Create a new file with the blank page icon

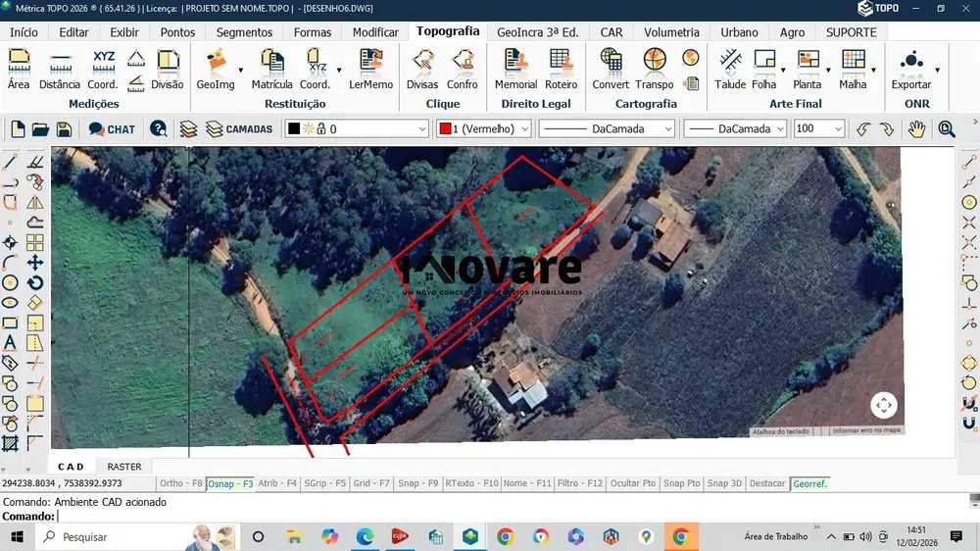pyautogui.click(x=18, y=128)
